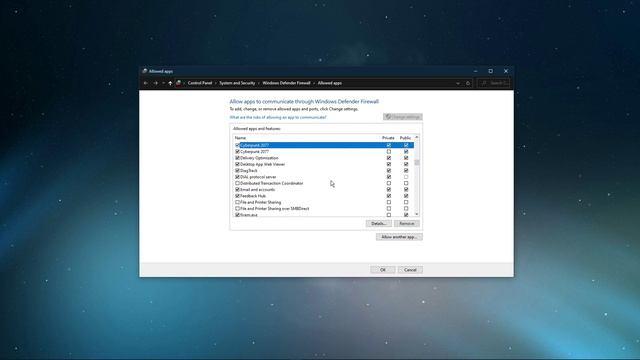Open the address bar history dropdown
The width and height of the screenshot is (640, 360).
[458, 83]
